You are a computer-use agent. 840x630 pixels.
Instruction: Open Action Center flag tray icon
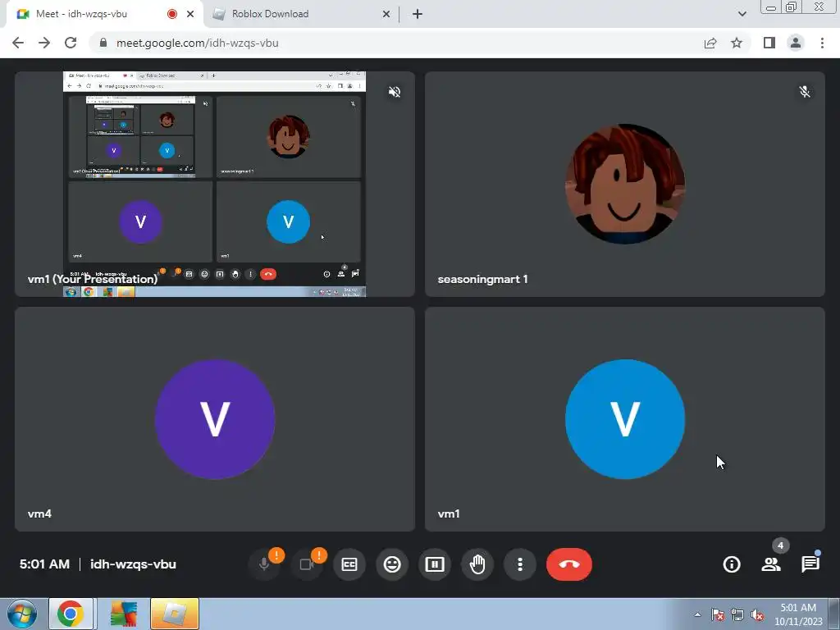click(717, 614)
